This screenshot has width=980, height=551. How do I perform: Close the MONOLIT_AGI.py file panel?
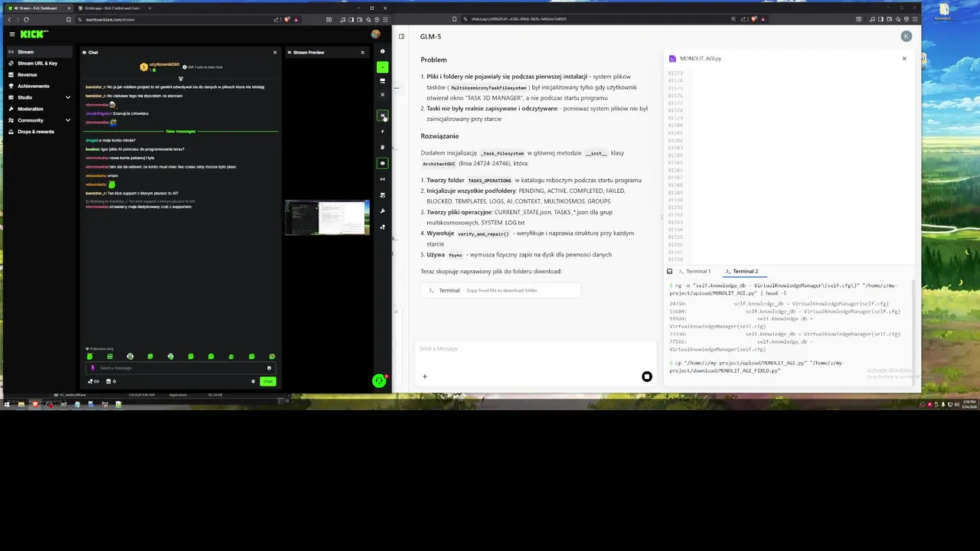904,58
